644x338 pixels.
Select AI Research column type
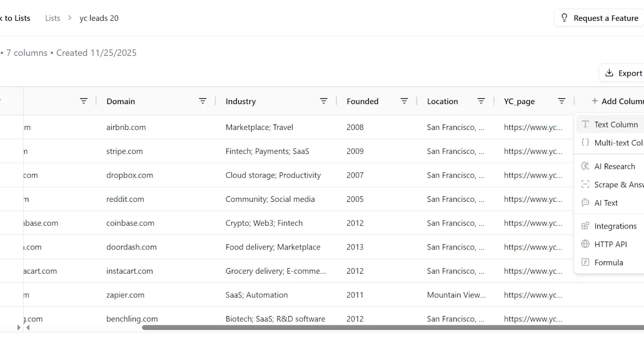(x=610, y=166)
